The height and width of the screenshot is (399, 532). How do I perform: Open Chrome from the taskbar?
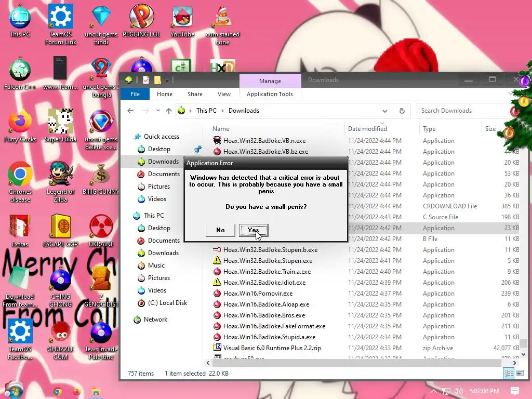coord(58,391)
